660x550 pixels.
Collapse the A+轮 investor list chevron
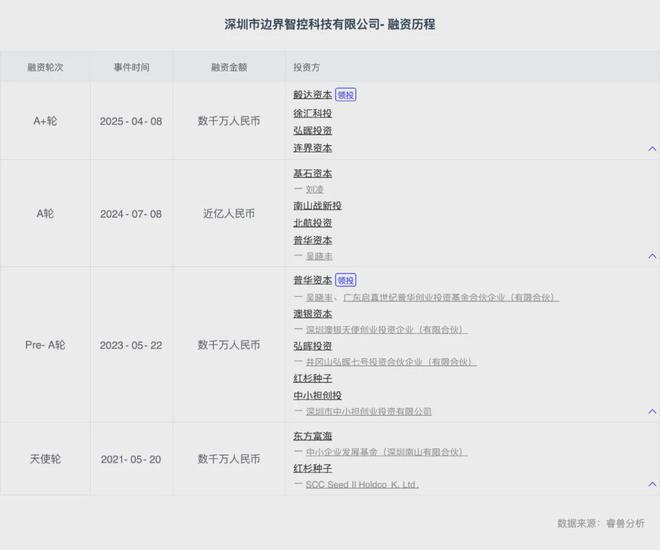pyautogui.click(x=652, y=149)
